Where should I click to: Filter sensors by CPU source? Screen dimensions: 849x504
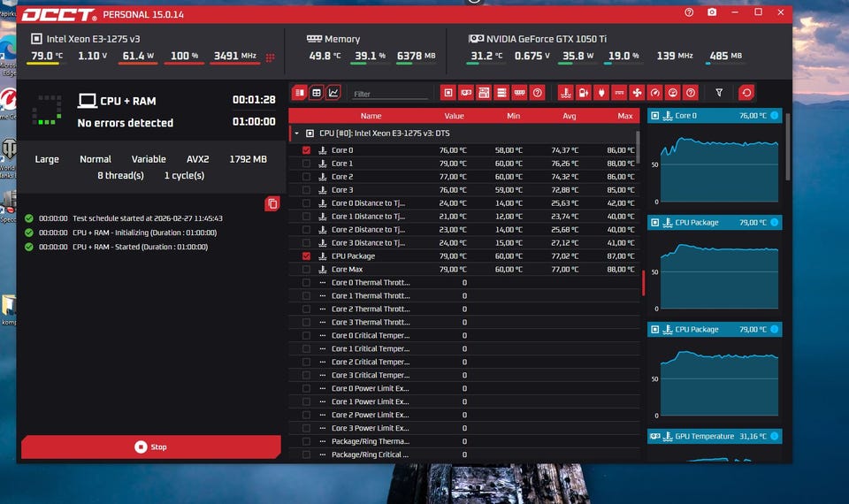(x=448, y=93)
